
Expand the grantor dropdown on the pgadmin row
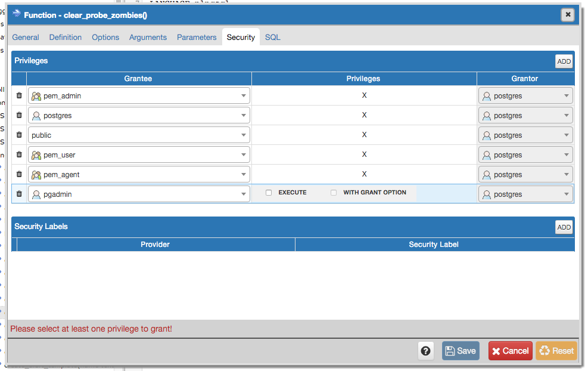click(x=568, y=193)
